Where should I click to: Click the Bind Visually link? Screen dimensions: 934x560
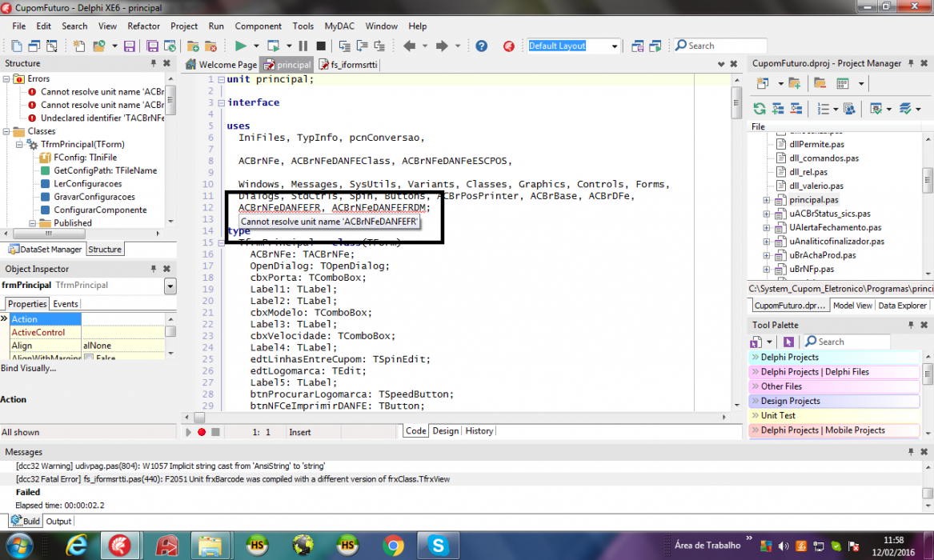(29, 368)
